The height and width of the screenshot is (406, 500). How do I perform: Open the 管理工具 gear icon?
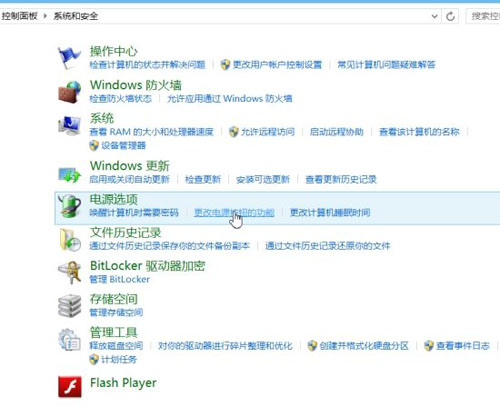point(69,340)
